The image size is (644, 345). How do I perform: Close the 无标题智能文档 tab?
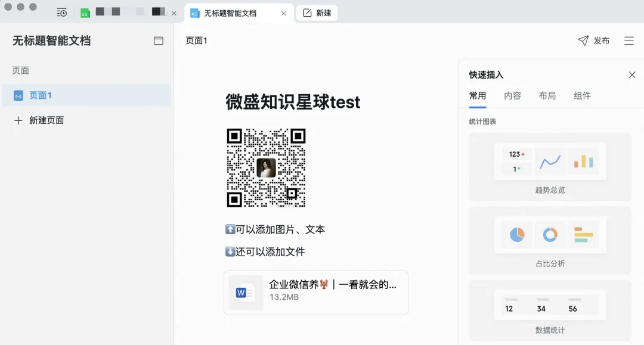pos(283,13)
